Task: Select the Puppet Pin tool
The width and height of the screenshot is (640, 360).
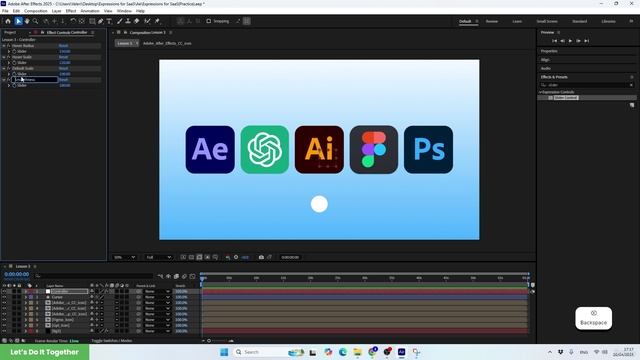Action: coord(157,21)
